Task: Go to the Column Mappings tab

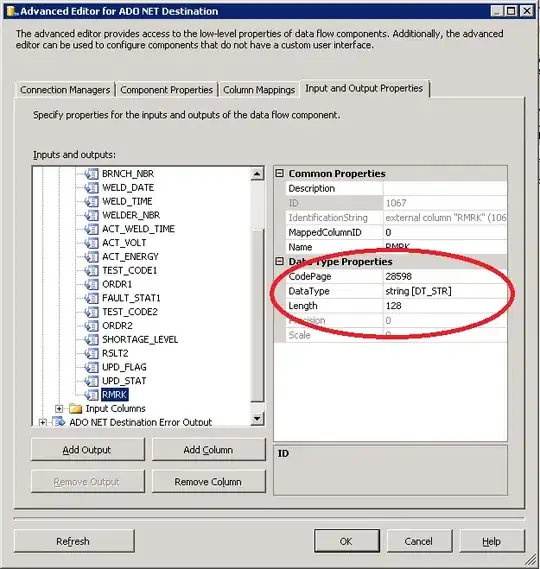Action: pyautogui.click(x=259, y=90)
